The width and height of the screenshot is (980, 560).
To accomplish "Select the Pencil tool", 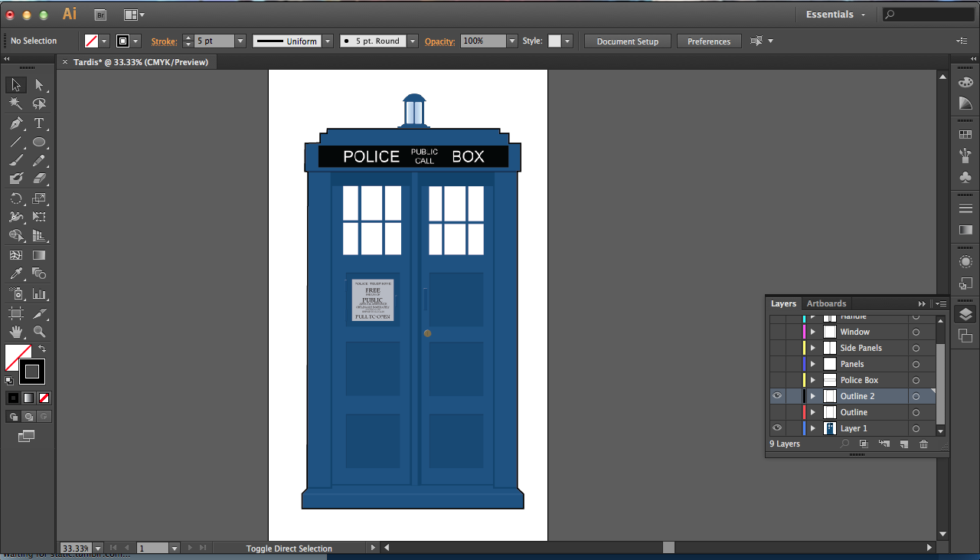I will 39,160.
